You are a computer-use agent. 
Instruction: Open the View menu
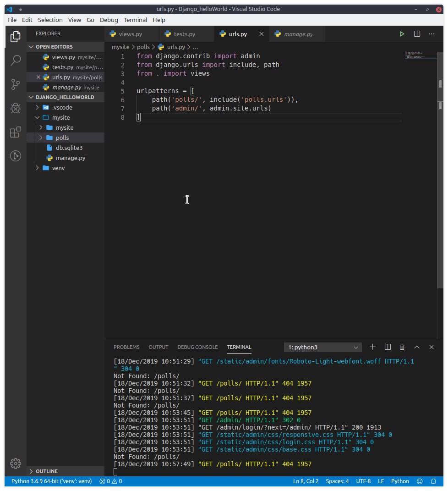75,20
